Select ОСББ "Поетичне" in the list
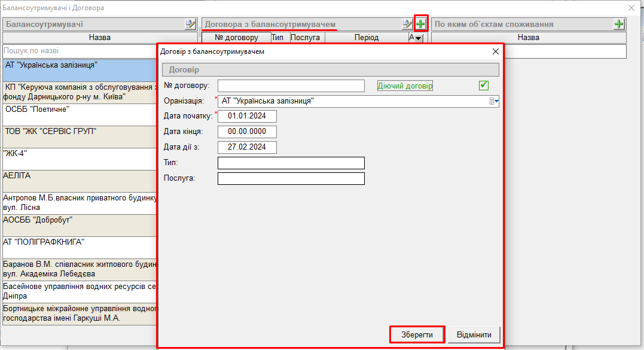644x350 pixels. (x=81, y=114)
